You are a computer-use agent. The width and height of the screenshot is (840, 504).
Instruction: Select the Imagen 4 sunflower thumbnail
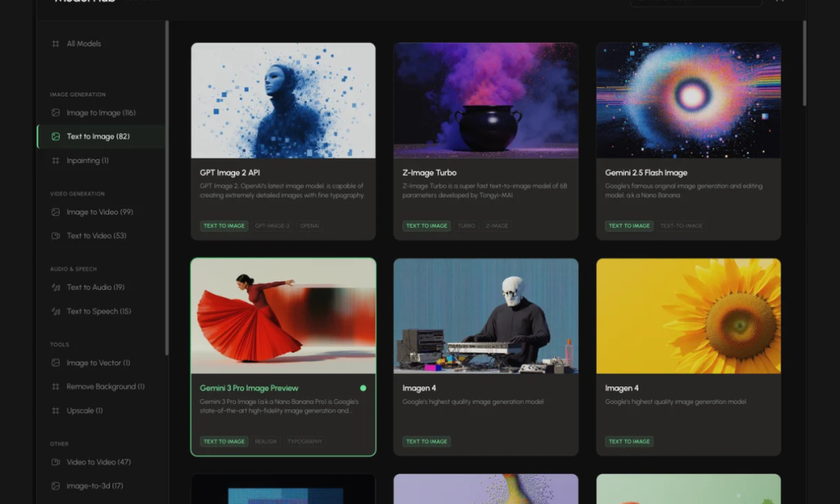point(689,316)
